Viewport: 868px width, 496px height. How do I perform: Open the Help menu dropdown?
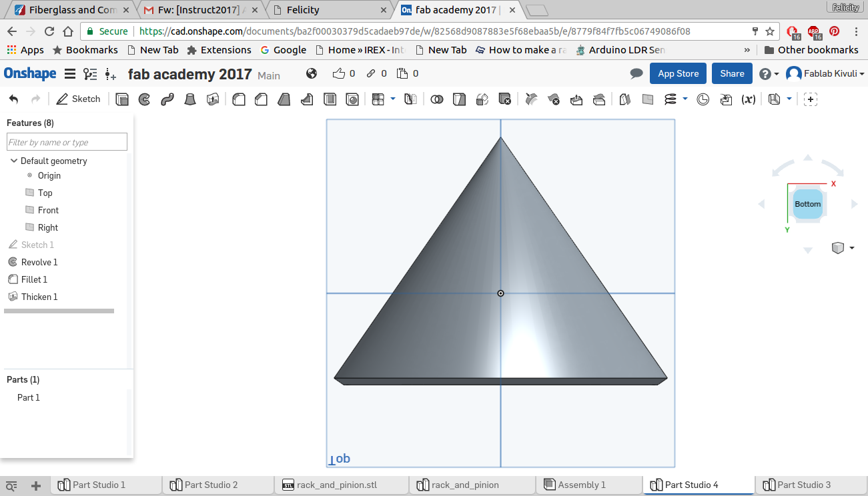coord(769,74)
